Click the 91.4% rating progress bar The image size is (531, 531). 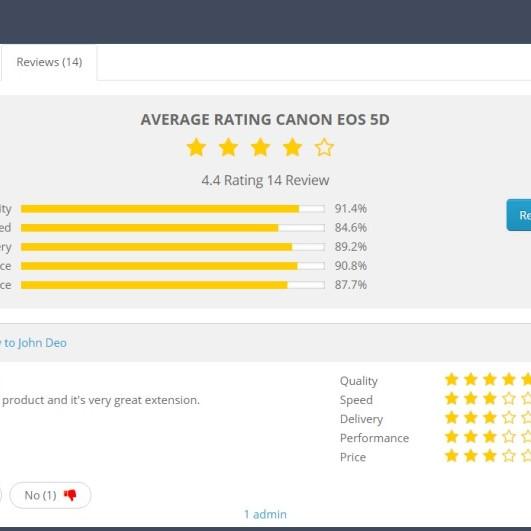[x=173, y=209]
